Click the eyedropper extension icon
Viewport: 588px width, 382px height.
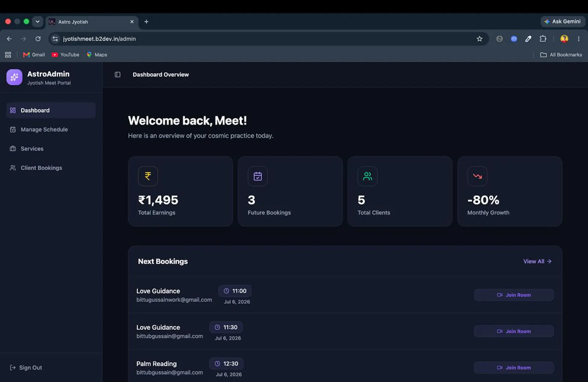[528, 39]
